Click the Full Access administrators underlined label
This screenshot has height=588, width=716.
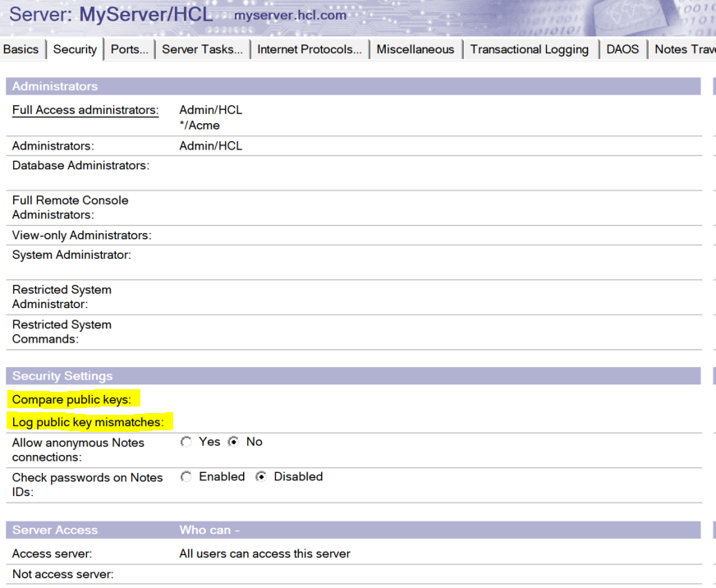(85, 110)
